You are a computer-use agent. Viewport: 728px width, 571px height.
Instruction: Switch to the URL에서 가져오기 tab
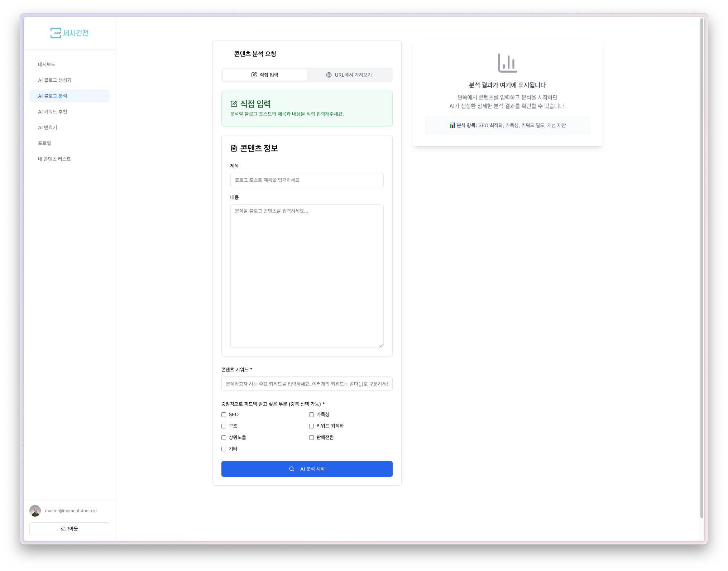[349, 75]
